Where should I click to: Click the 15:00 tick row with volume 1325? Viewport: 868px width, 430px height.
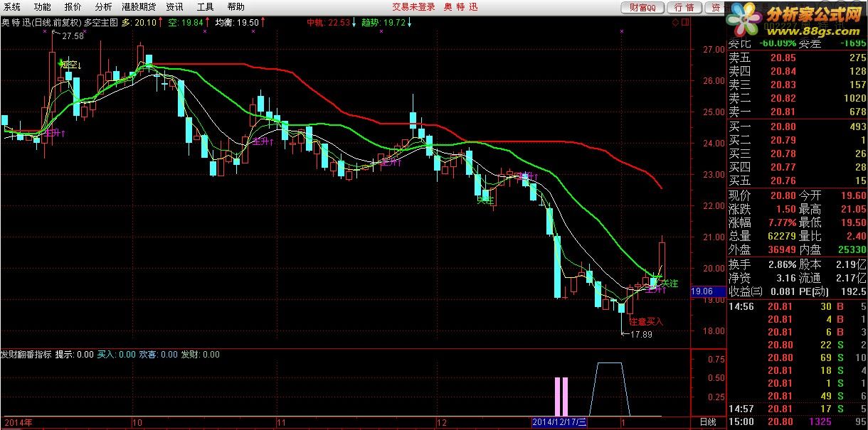(x=797, y=422)
